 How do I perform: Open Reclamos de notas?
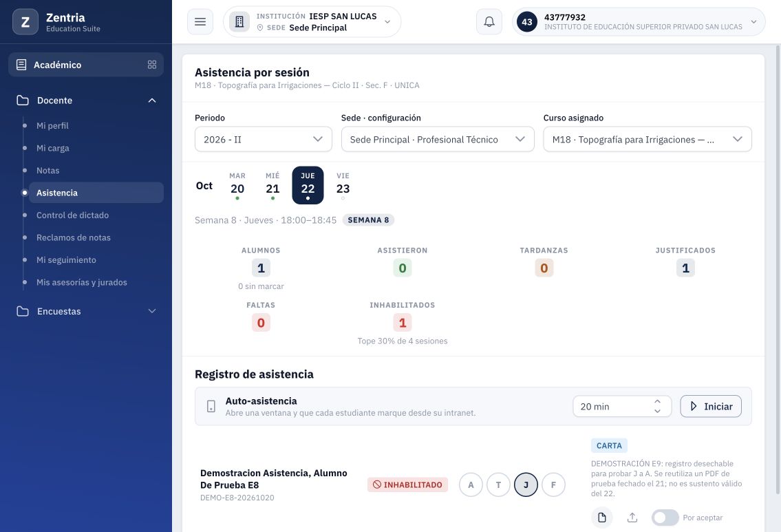[73, 237]
